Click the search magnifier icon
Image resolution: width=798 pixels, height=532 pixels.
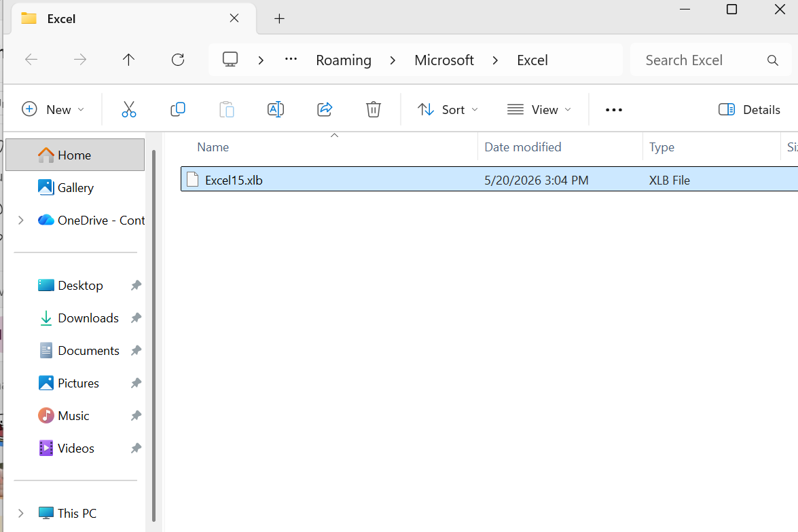pos(773,60)
